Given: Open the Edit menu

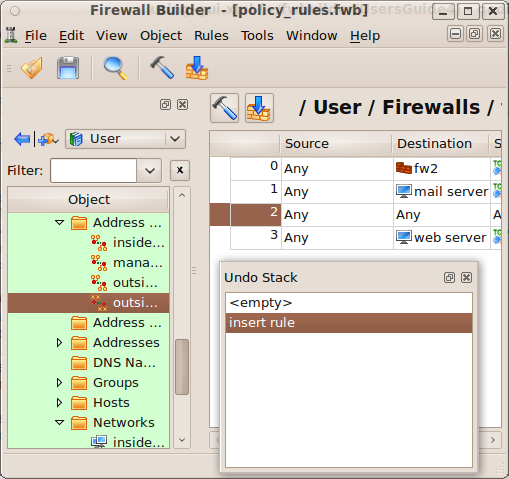Looking at the screenshot, I should pos(71,35).
